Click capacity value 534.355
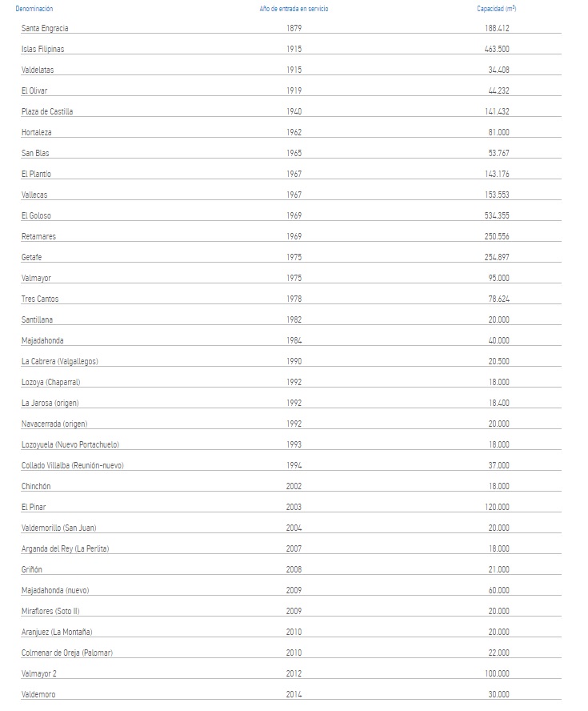This screenshot has width=588, height=711. 497,215
